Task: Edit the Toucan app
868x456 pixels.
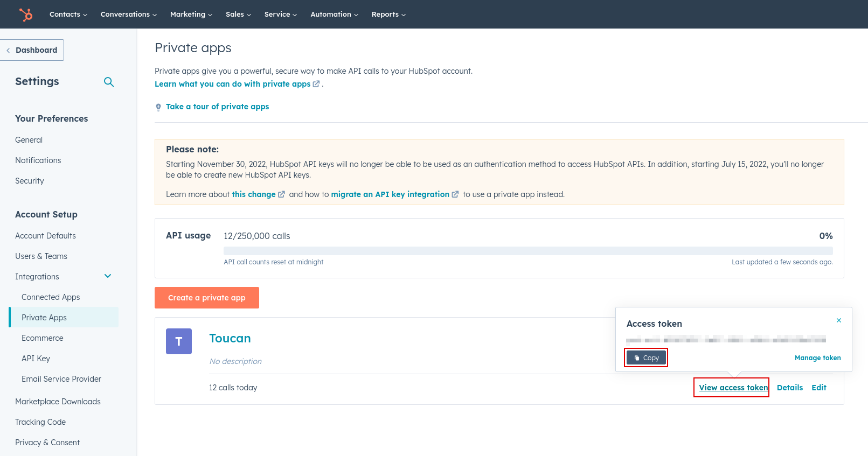Action: [x=819, y=388]
